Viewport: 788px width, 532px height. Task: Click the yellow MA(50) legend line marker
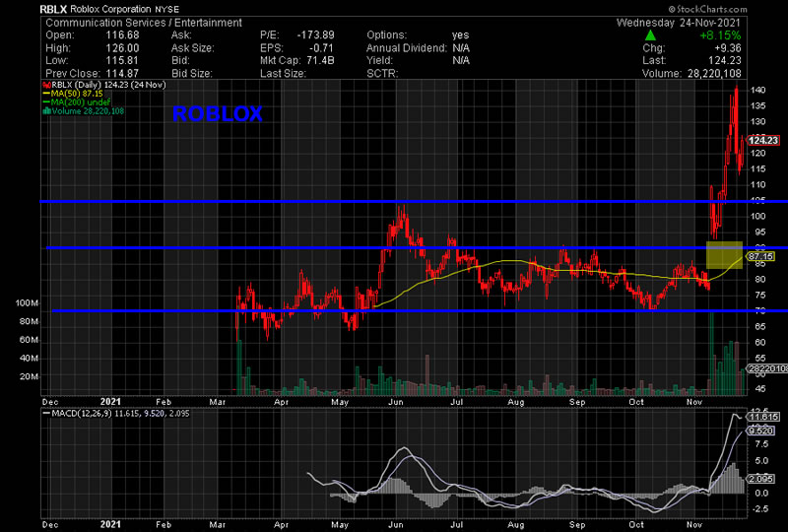click(44, 94)
